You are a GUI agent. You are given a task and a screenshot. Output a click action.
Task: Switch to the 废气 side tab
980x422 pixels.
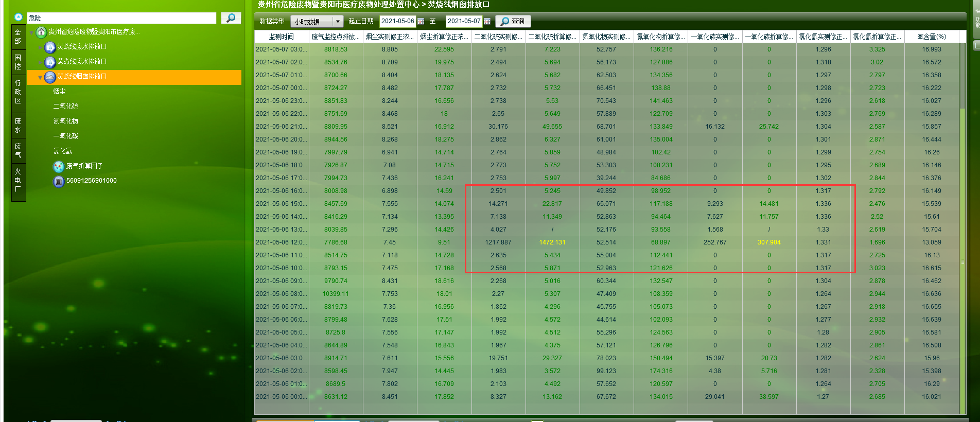pos(18,150)
